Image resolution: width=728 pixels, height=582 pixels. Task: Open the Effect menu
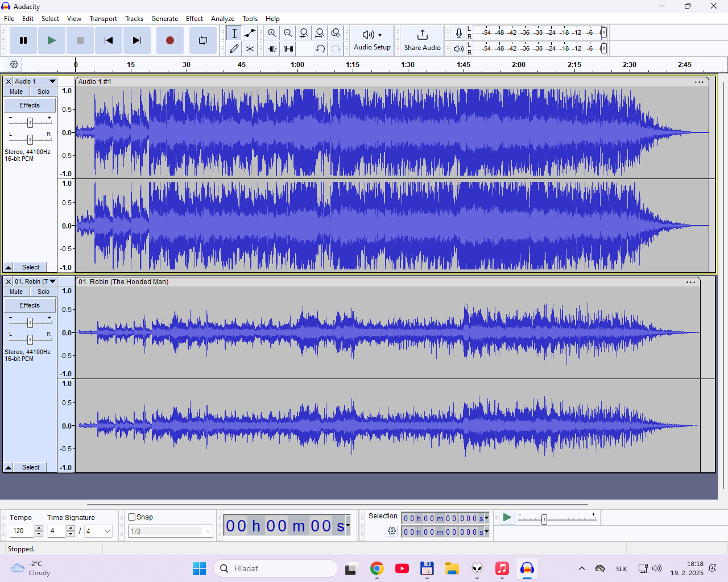pyautogui.click(x=195, y=19)
